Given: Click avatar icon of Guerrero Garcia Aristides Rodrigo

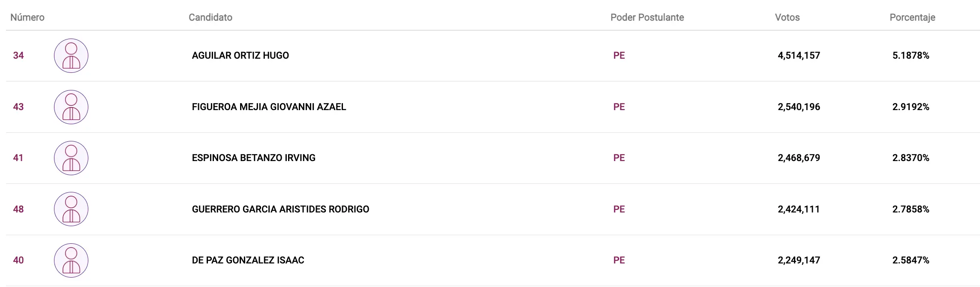Looking at the screenshot, I should 71,209.
